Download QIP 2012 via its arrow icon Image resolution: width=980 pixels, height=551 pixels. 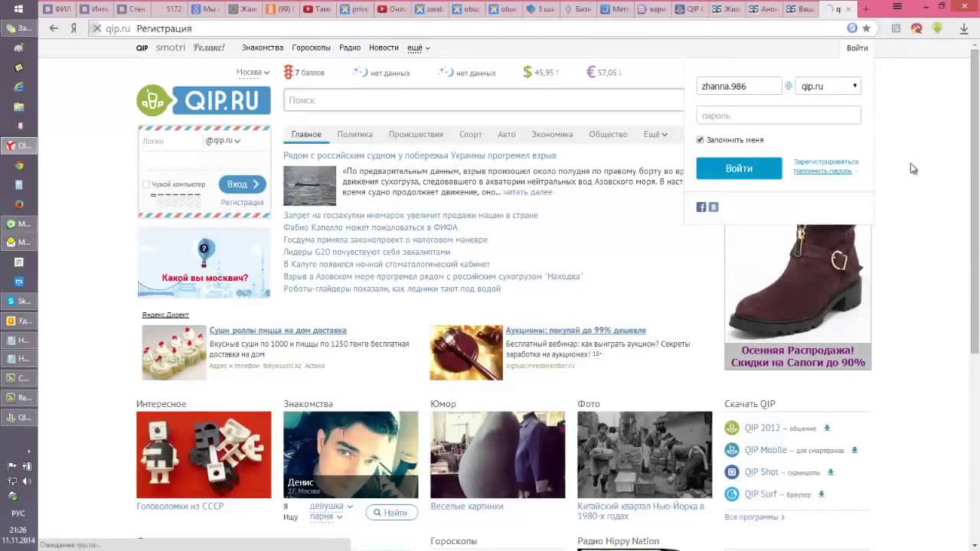(827, 428)
